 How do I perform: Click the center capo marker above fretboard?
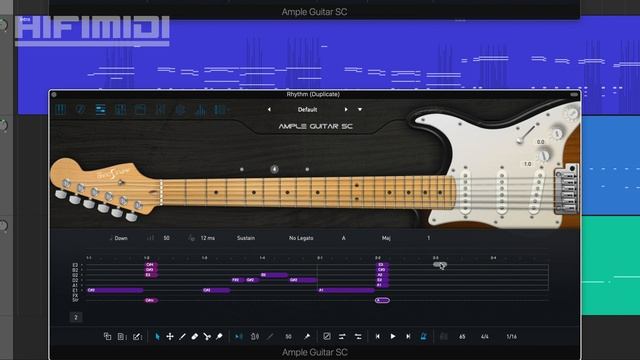(x=274, y=169)
